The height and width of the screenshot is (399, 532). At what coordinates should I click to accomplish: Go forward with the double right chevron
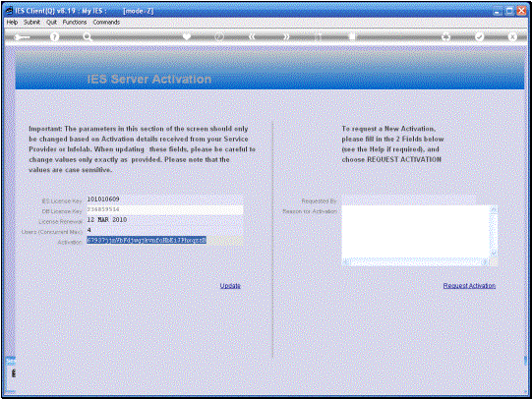point(286,37)
